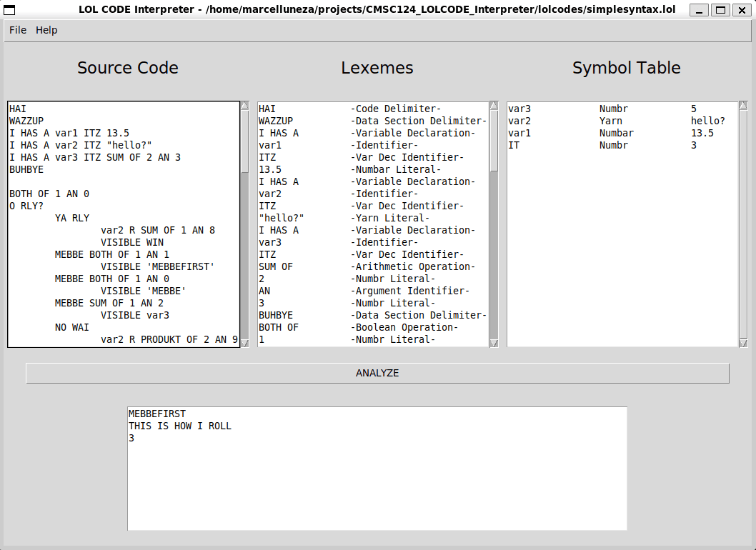Image resolution: width=756 pixels, height=550 pixels.
Task: Select '13.5 -Numbar Literal-' lexeme row
Action: [x=373, y=170]
